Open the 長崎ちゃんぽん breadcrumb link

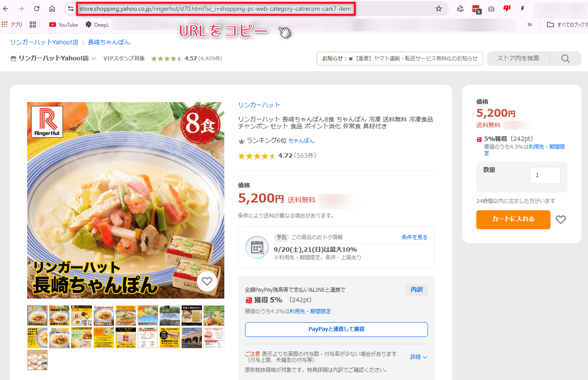(109, 42)
